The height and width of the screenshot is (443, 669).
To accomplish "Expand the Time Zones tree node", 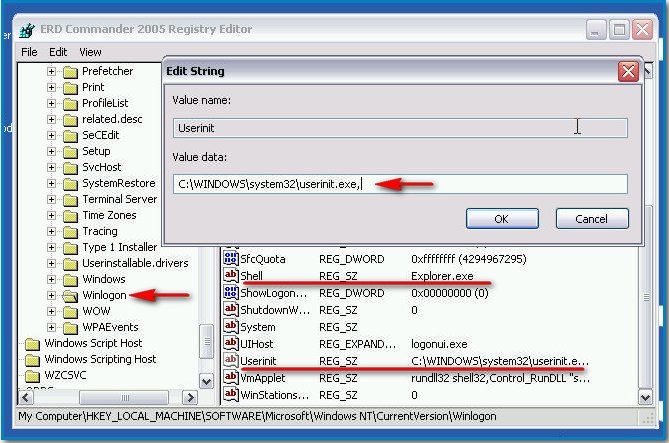I will point(51,216).
